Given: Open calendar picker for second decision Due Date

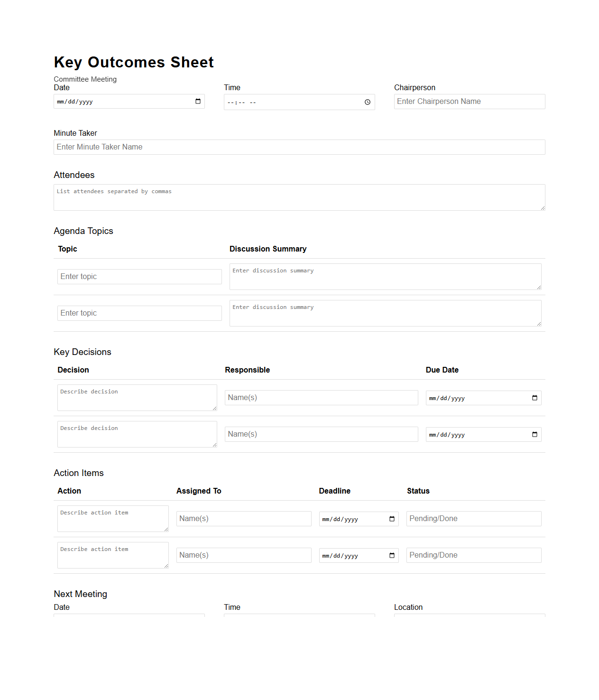Looking at the screenshot, I should [x=534, y=434].
